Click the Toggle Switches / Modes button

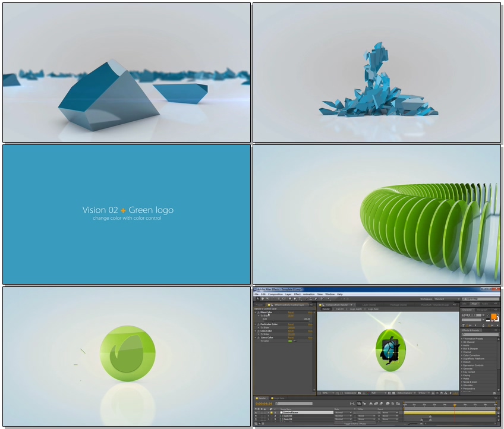pos(357,424)
